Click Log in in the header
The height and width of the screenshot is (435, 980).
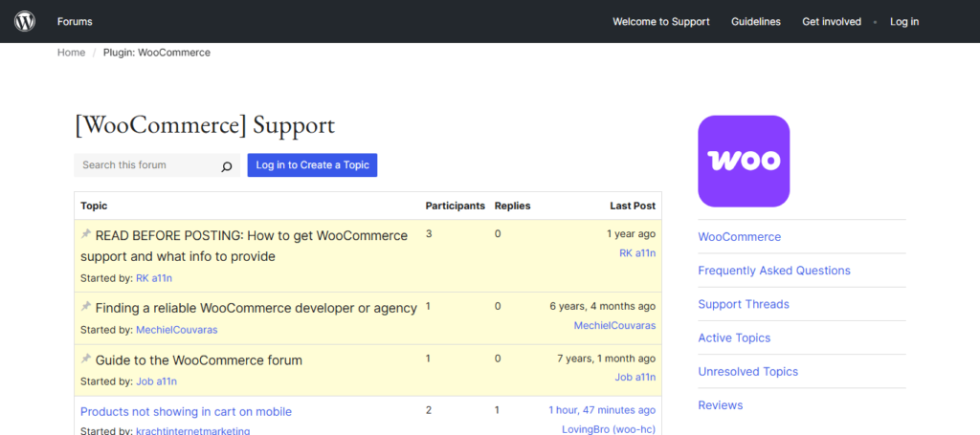coord(903,21)
